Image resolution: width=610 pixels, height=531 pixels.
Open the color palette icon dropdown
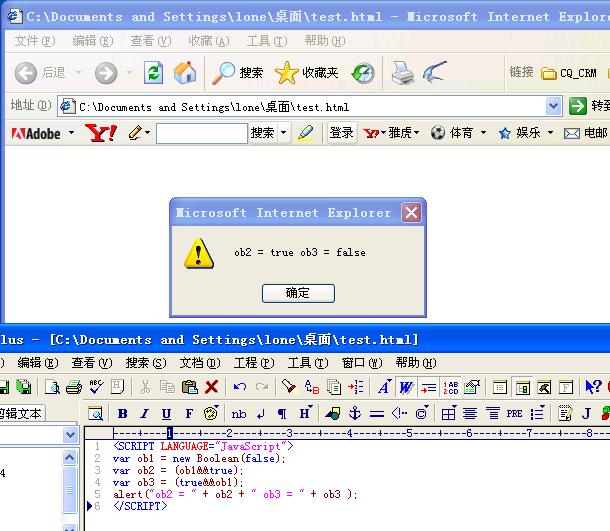[x=211, y=413]
